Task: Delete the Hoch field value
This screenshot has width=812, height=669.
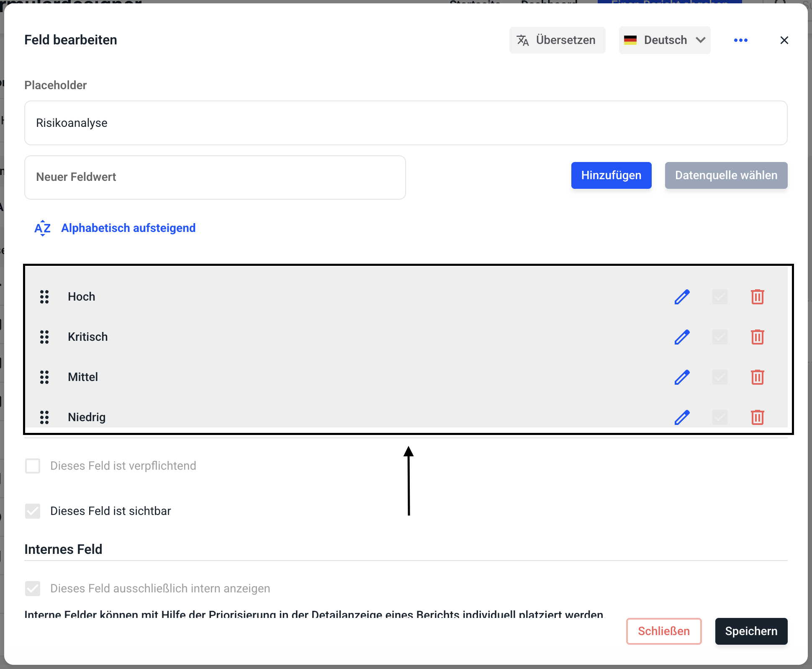Action: (757, 297)
